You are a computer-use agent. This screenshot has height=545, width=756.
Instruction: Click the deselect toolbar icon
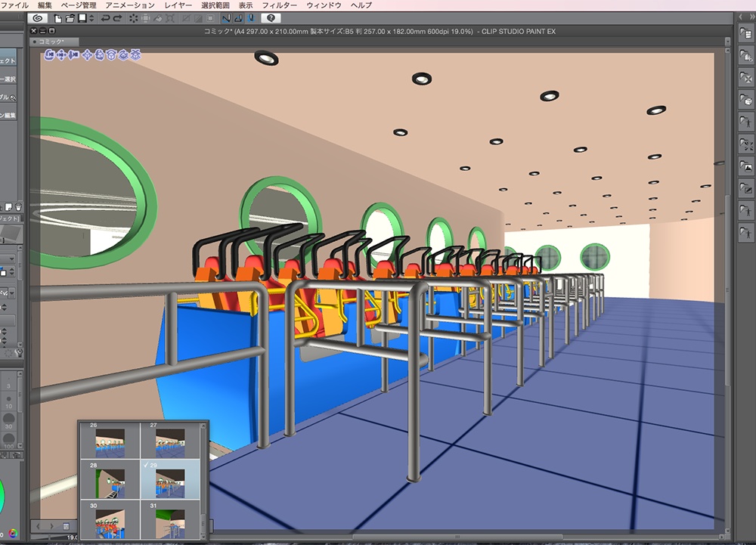click(186, 18)
